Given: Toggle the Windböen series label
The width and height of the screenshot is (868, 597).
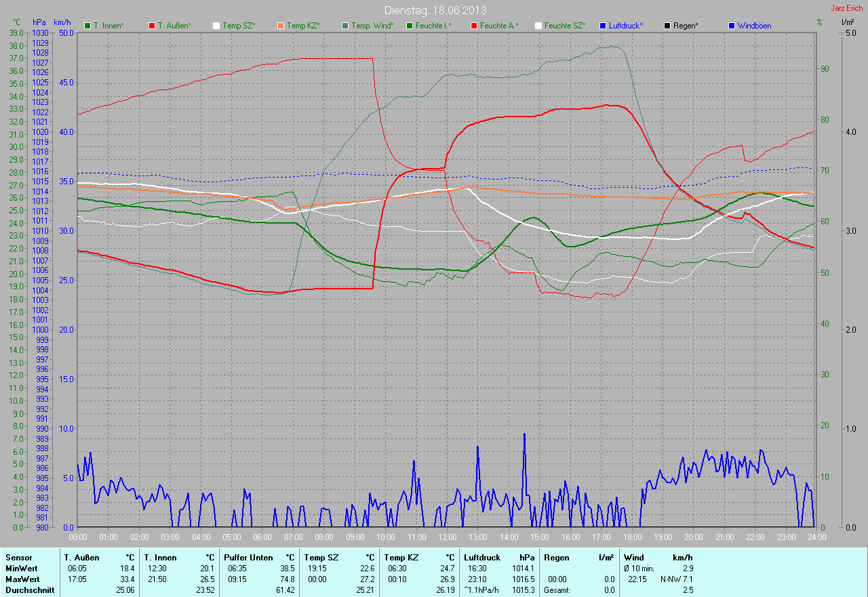Looking at the screenshot, I should (754, 26).
